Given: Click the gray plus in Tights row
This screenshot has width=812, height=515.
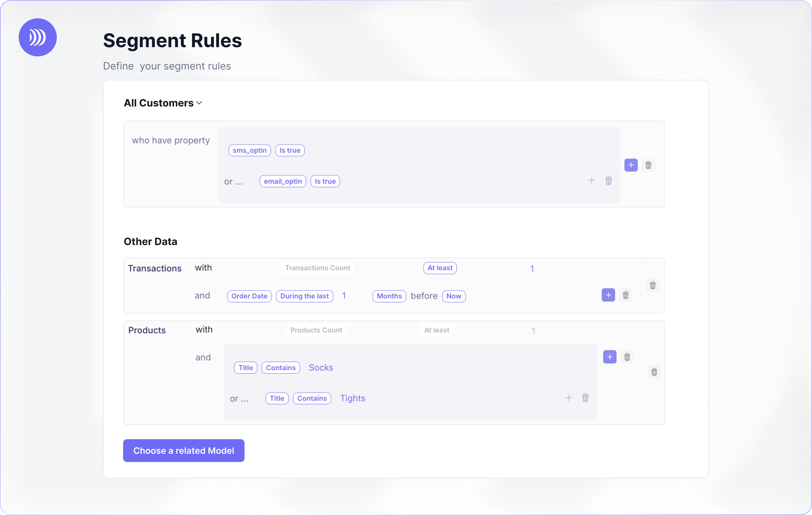Looking at the screenshot, I should [569, 398].
